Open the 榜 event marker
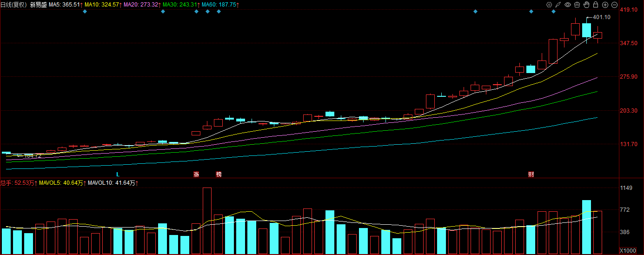644x255 pixels. click(x=219, y=174)
